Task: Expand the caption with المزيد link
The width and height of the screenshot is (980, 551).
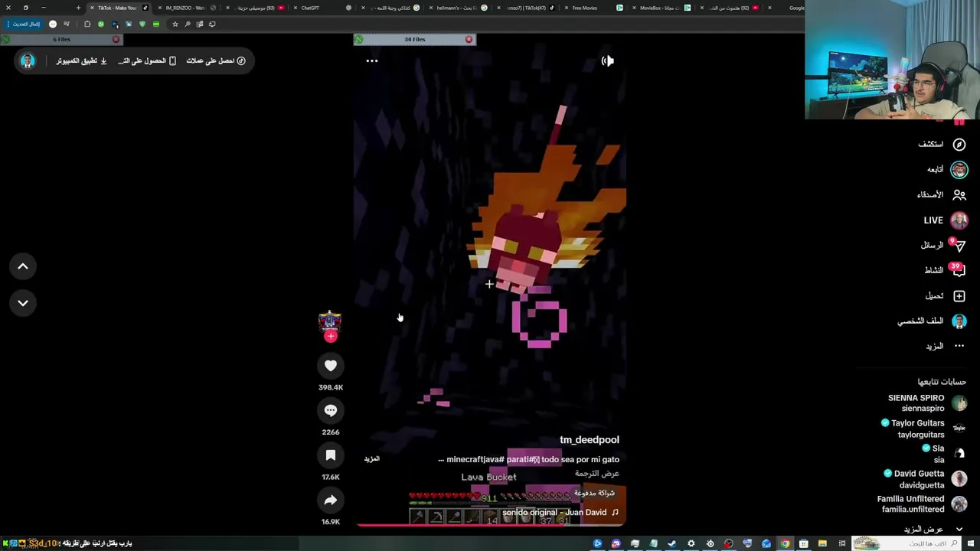Action: (x=371, y=458)
